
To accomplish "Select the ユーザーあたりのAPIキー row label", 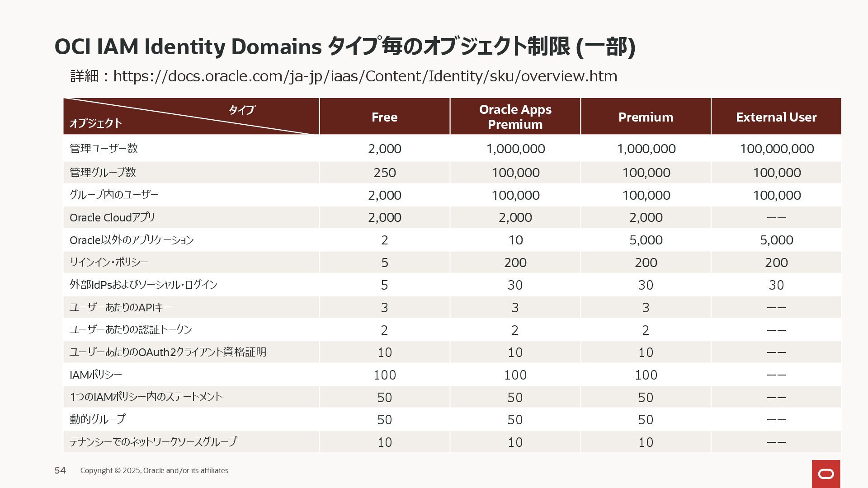I will [x=121, y=307].
